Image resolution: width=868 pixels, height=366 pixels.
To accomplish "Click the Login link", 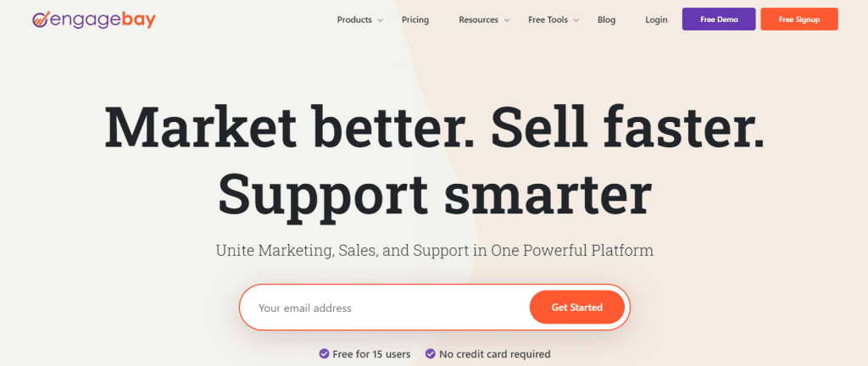I will (656, 19).
